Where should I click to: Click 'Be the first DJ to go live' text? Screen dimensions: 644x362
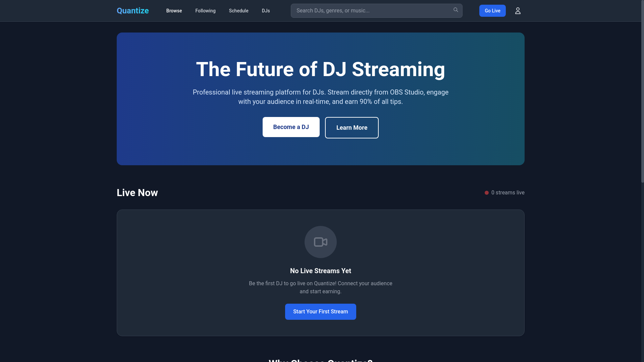(321, 288)
